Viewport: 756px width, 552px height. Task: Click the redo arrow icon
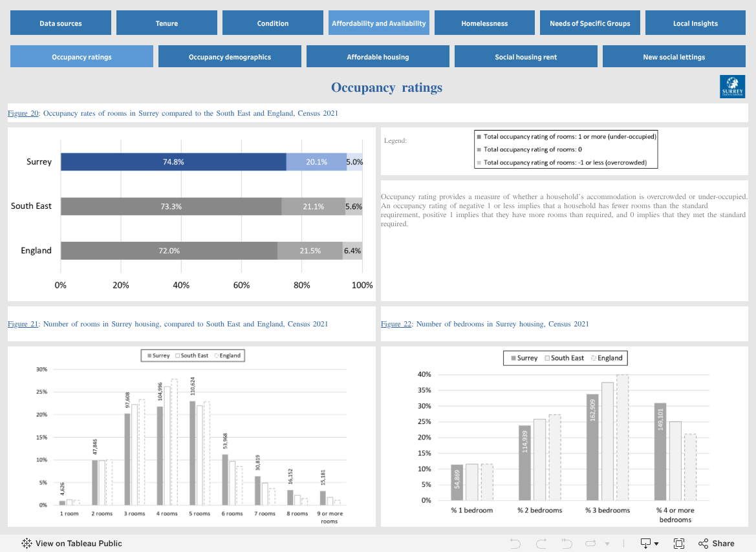click(541, 544)
